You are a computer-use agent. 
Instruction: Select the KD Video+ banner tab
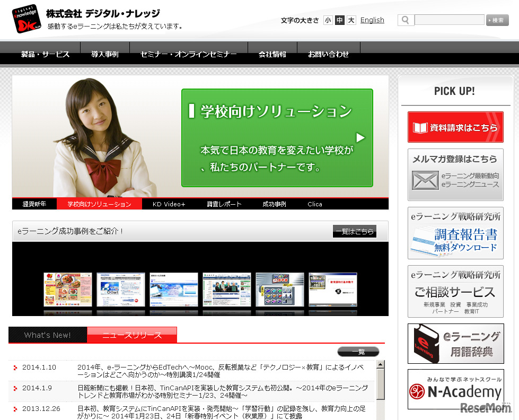(x=169, y=204)
